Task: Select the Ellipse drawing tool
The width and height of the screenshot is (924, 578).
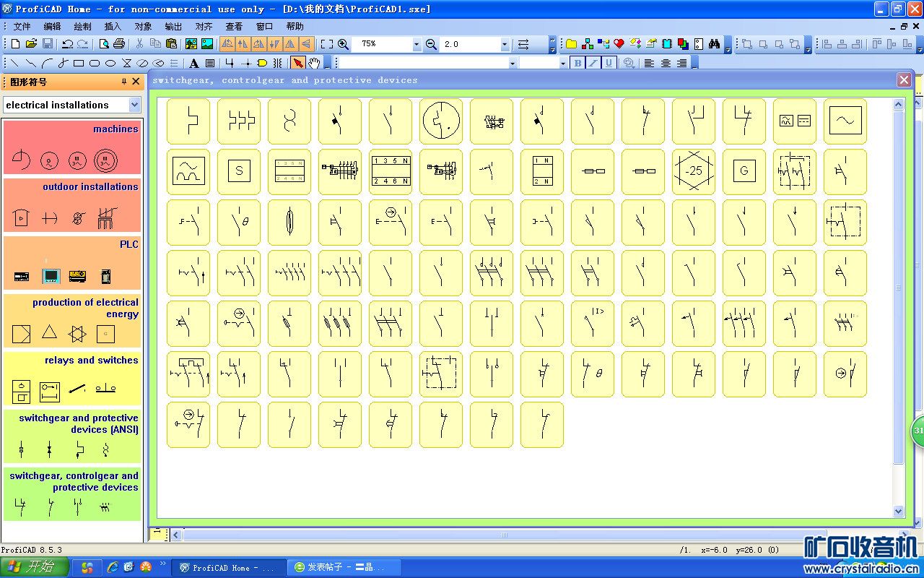Action: (110, 63)
